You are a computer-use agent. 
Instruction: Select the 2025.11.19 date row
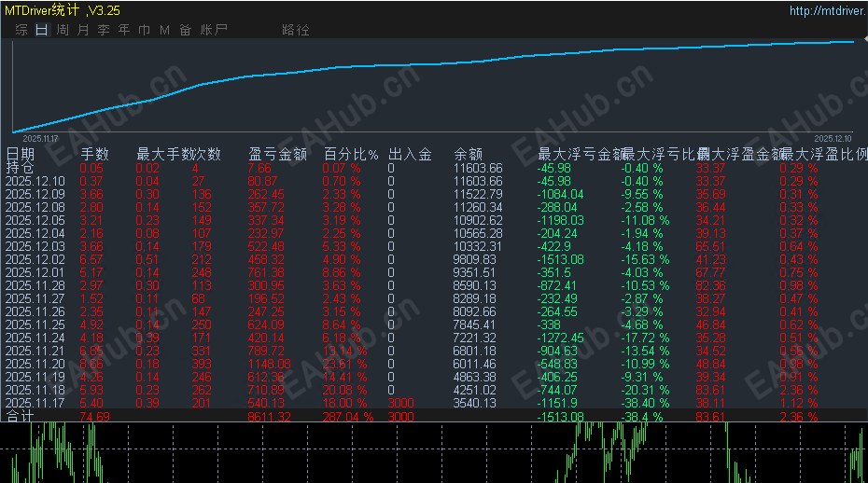coord(35,378)
